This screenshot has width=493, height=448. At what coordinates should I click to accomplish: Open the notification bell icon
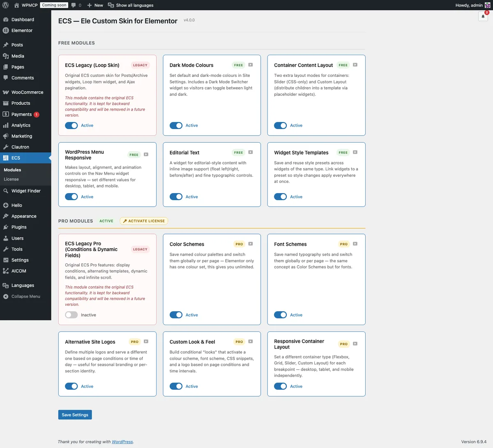point(483,16)
